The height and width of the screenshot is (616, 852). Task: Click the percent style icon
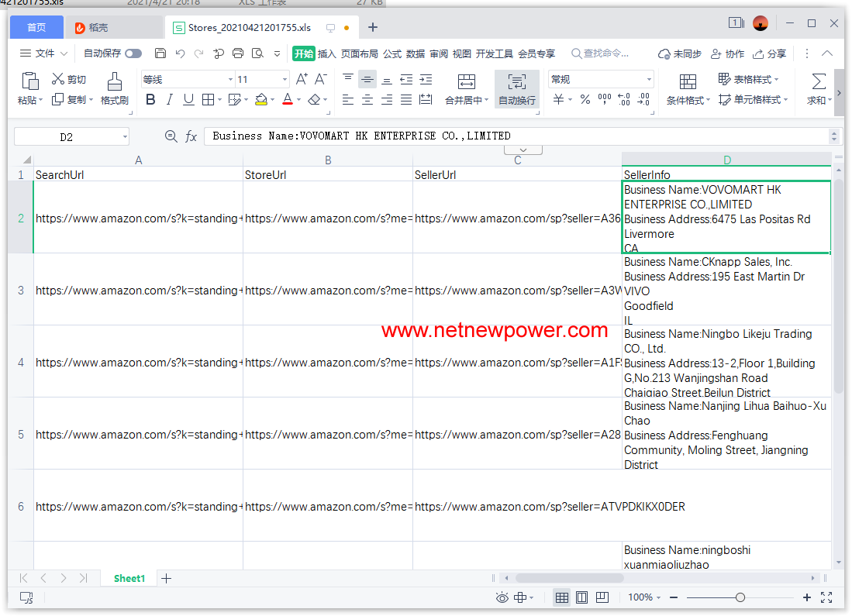click(585, 100)
